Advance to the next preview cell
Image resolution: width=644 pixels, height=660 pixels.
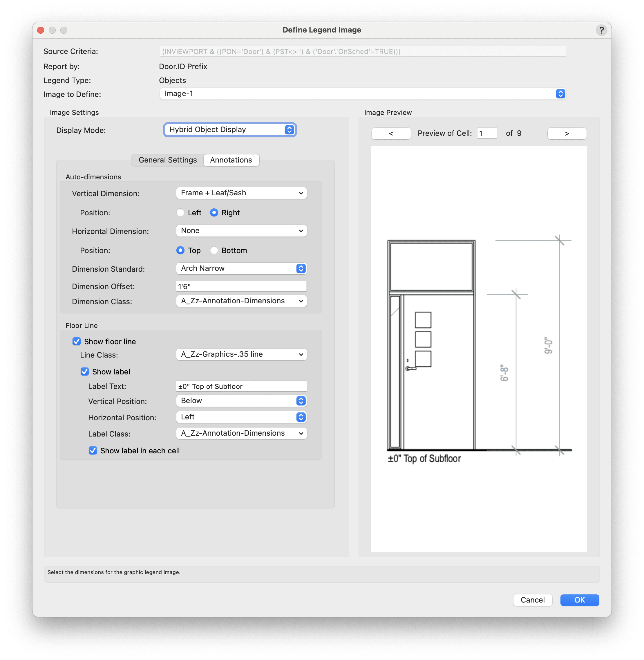coord(567,133)
